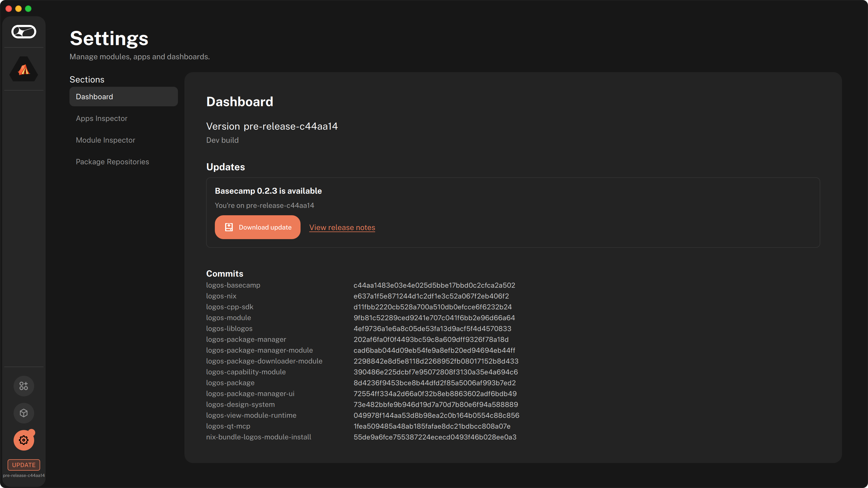Open the modules cube icon
The image size is (868, 488).
pos(24,413)
